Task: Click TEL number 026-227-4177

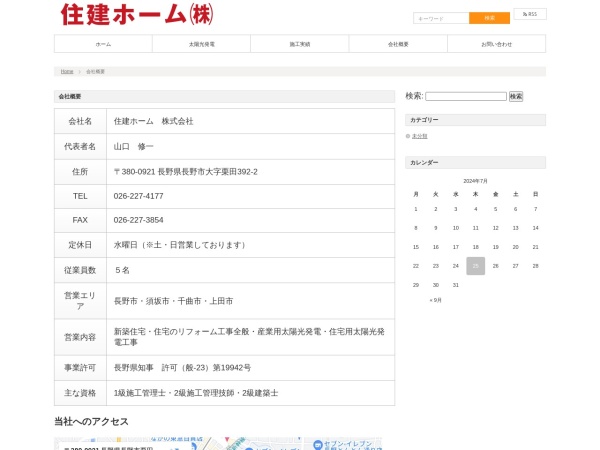Action: click(139, 196)
